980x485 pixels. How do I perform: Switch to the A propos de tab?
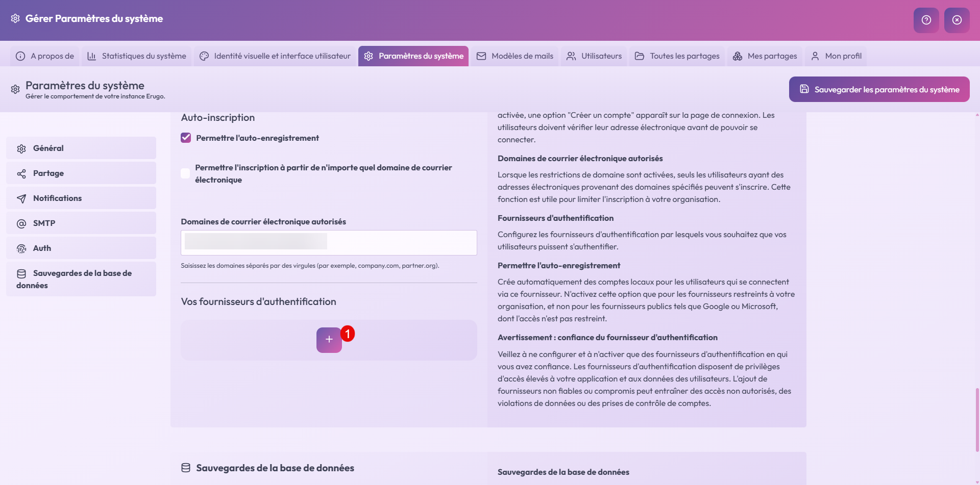click(45, 56)
